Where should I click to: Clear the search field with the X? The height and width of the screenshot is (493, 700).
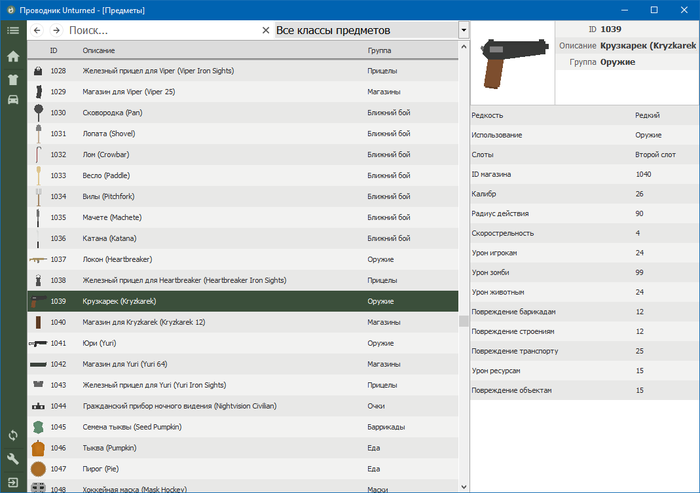tap(265, 31)
